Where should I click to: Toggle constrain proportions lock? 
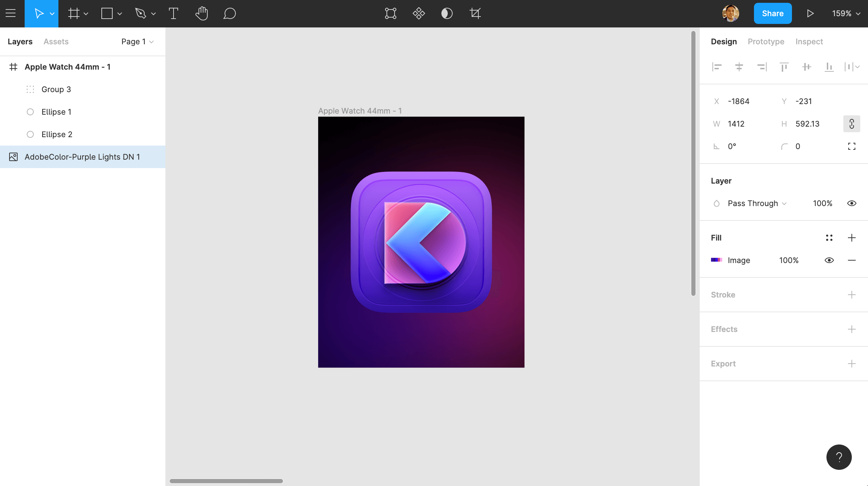pos(851,124)
